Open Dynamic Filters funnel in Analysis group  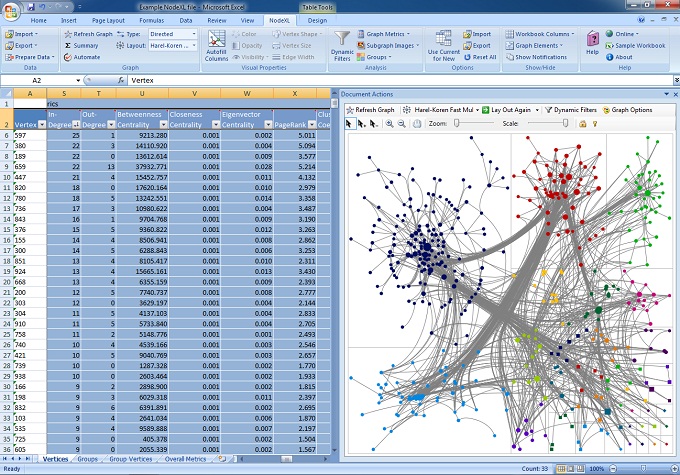pyautogui.click(x=342, y=45)
